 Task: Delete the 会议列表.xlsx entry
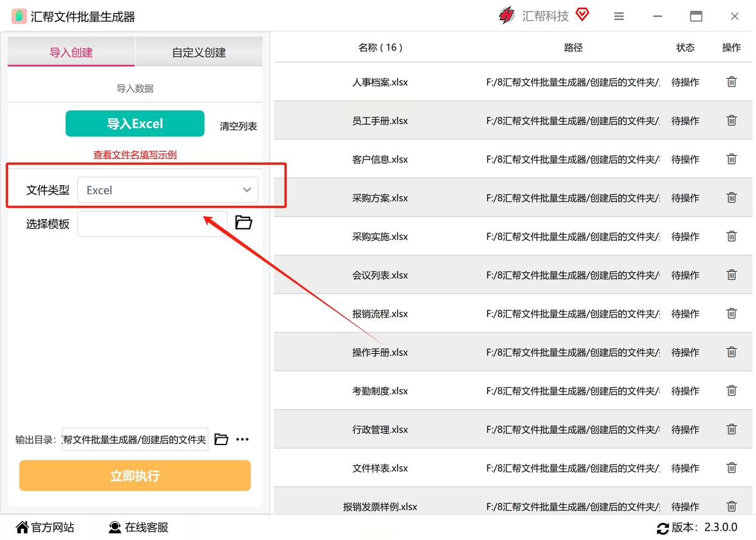click(x=732, y=275)
